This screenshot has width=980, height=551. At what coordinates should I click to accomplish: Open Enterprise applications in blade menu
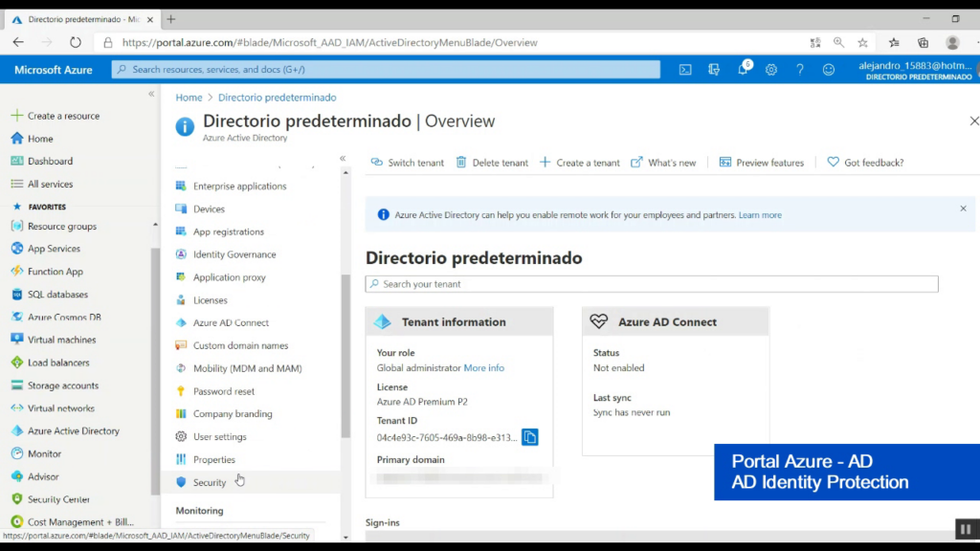click(239, 187)
